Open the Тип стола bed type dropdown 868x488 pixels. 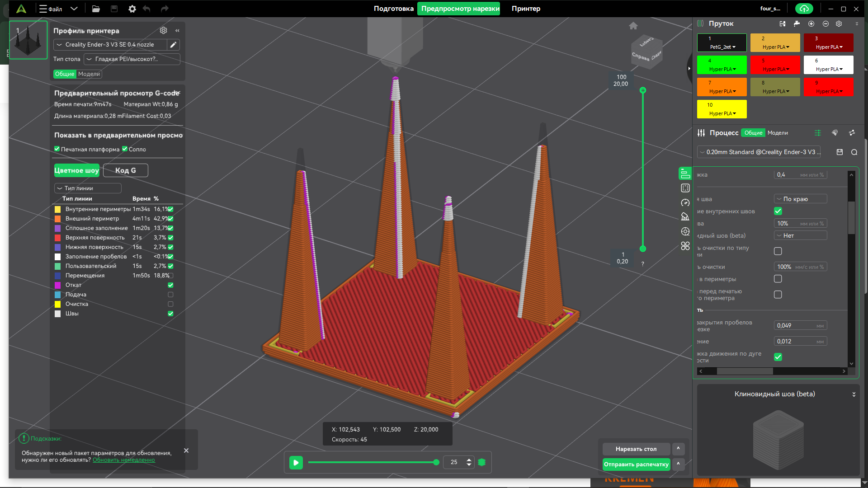coord(132,59)
